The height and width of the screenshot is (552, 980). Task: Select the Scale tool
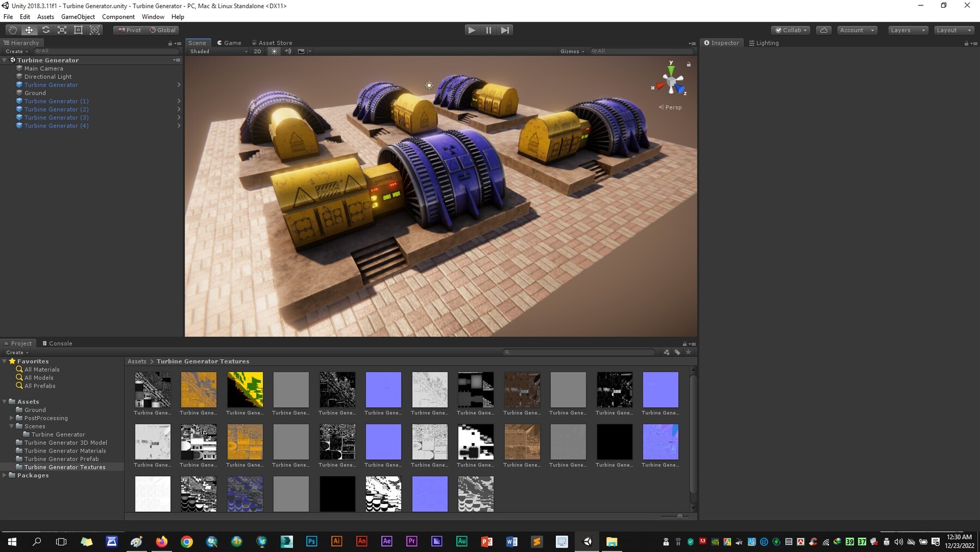click(62, 30)
